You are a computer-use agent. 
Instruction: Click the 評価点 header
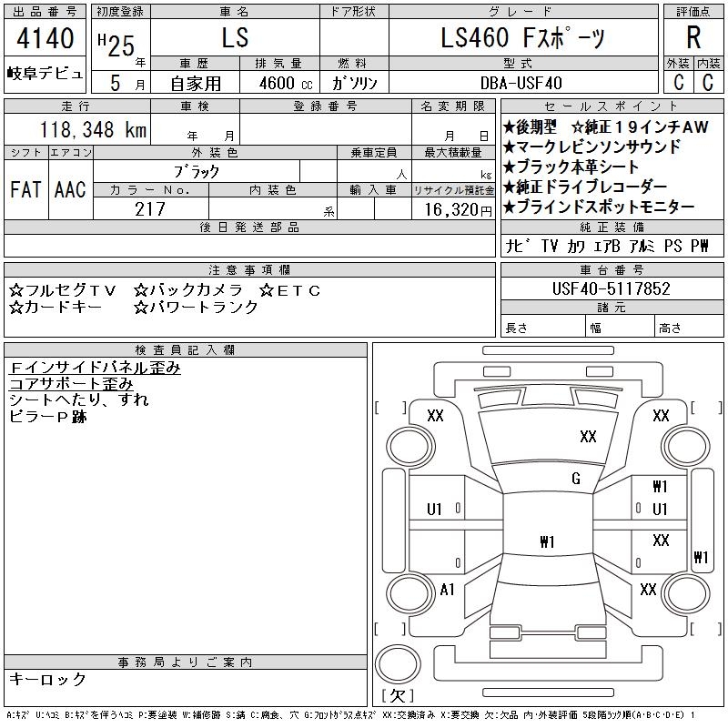coord(693,12)
